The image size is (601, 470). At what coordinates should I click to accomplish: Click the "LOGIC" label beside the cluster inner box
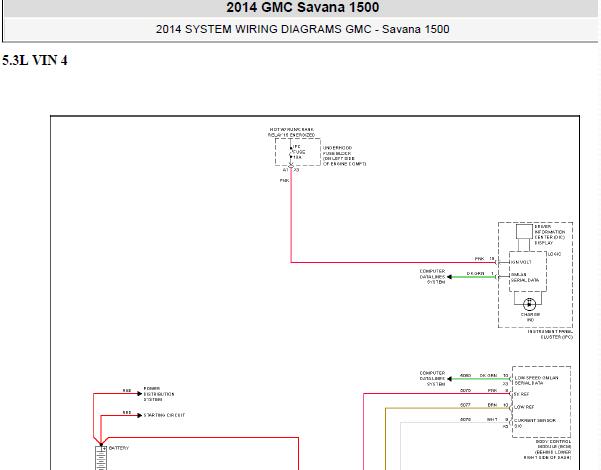point(555,254)
